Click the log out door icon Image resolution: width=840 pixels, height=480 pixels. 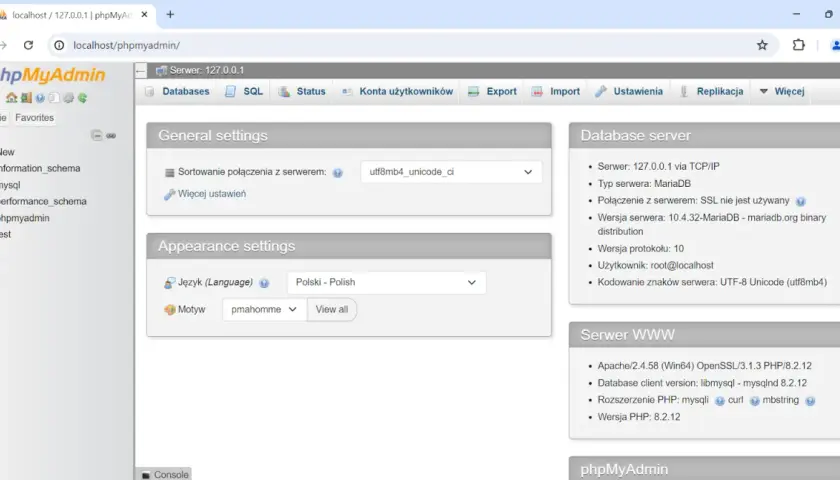[26, 98]
